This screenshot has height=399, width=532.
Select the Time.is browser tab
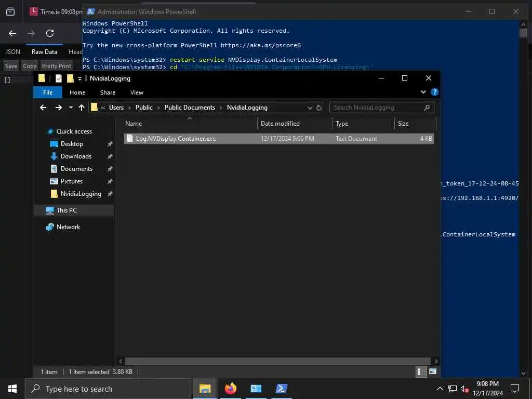pos(56,12)
